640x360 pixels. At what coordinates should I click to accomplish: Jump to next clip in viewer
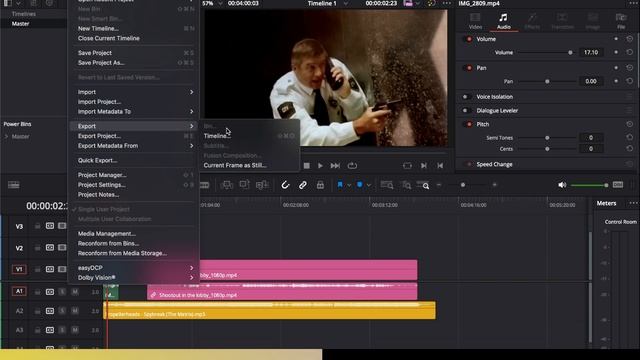tap(335, 166)
